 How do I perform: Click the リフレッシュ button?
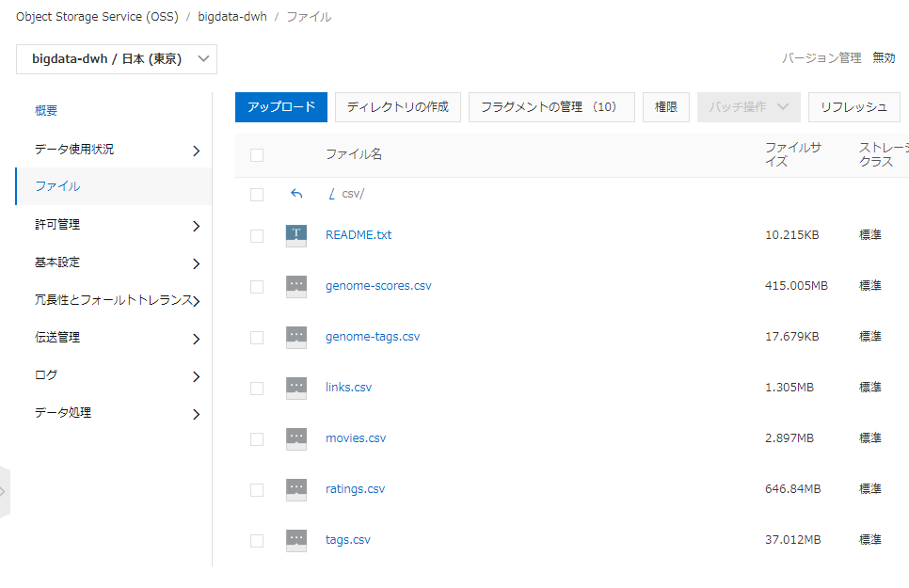coord(853,107)
